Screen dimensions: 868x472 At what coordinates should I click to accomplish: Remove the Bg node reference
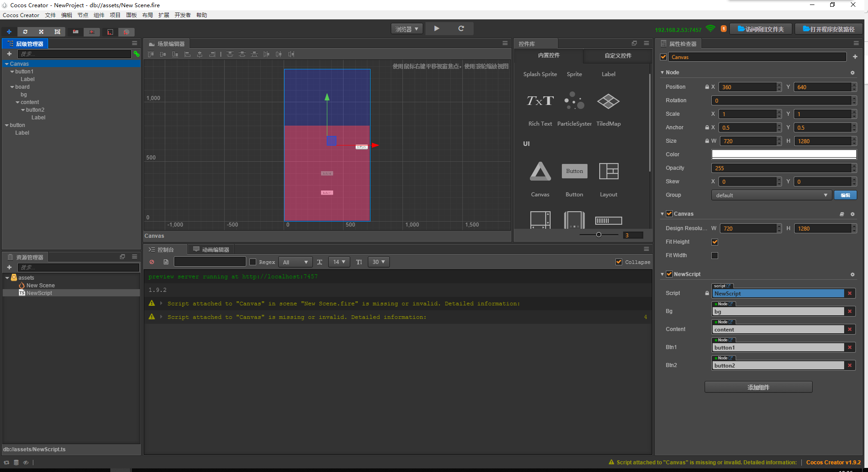pos(850,311)
